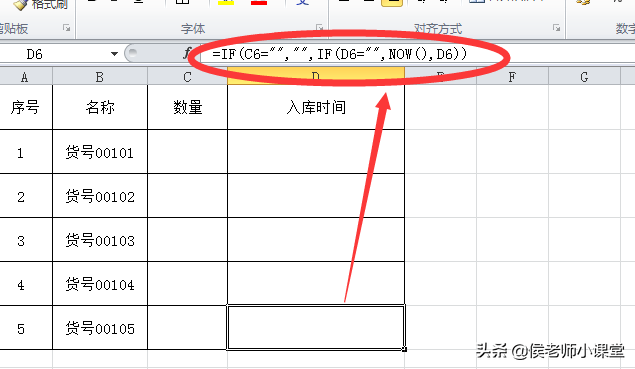Click the Format Painter (格式刷) button
The height and width of the screenshot is (369, 635).
40,4
